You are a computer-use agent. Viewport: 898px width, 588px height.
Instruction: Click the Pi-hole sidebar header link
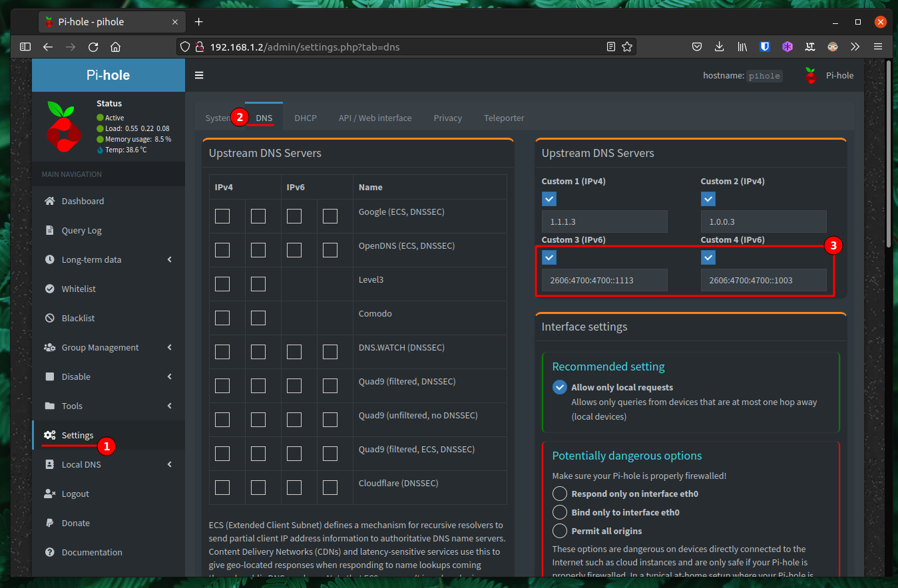pos(109,75)
